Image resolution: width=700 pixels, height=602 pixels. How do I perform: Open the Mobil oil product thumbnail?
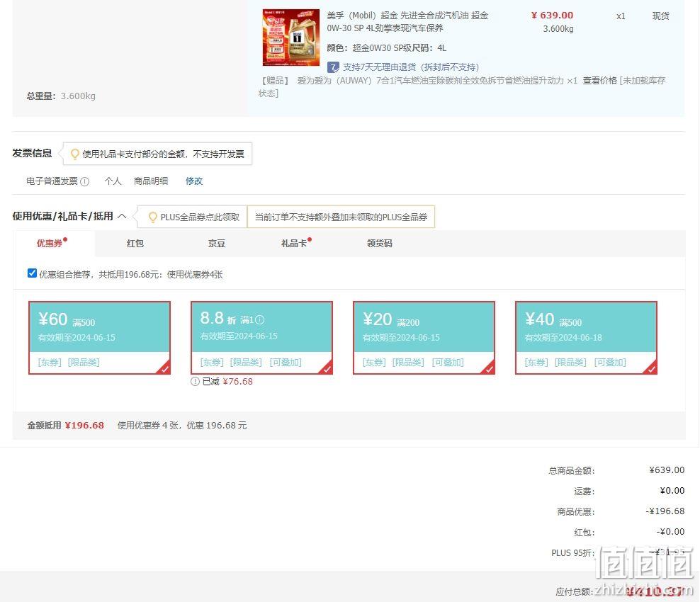(x=291, y=38)
